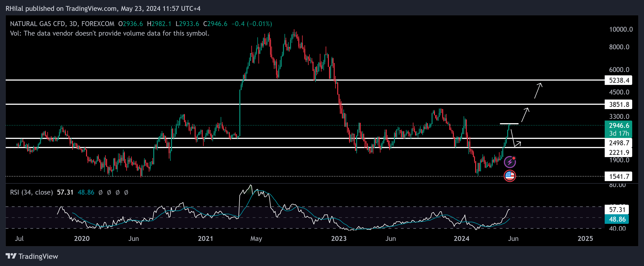Click the low price L2933.6 value
644x266 pixels.
pos(187,24)
